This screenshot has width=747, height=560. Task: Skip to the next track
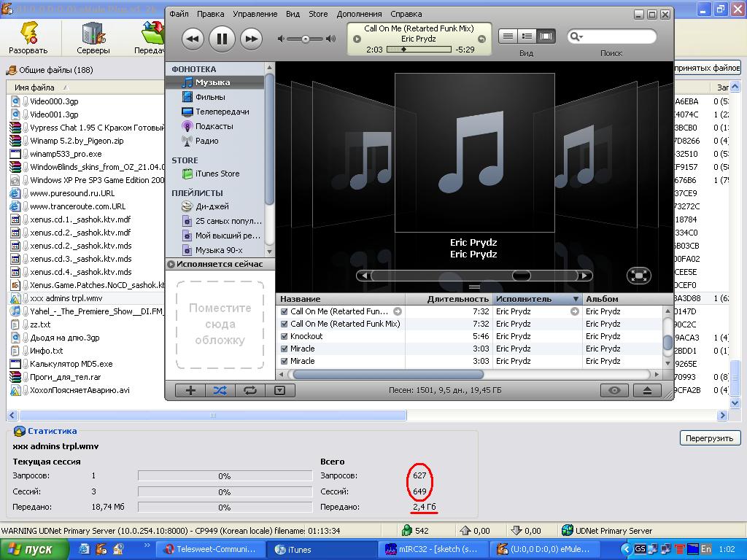[251, 39]
